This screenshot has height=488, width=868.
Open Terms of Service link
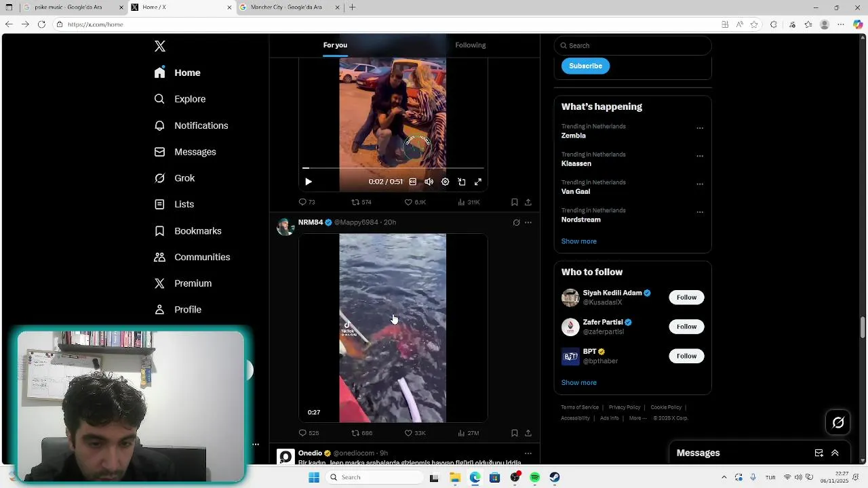[580, 407]
